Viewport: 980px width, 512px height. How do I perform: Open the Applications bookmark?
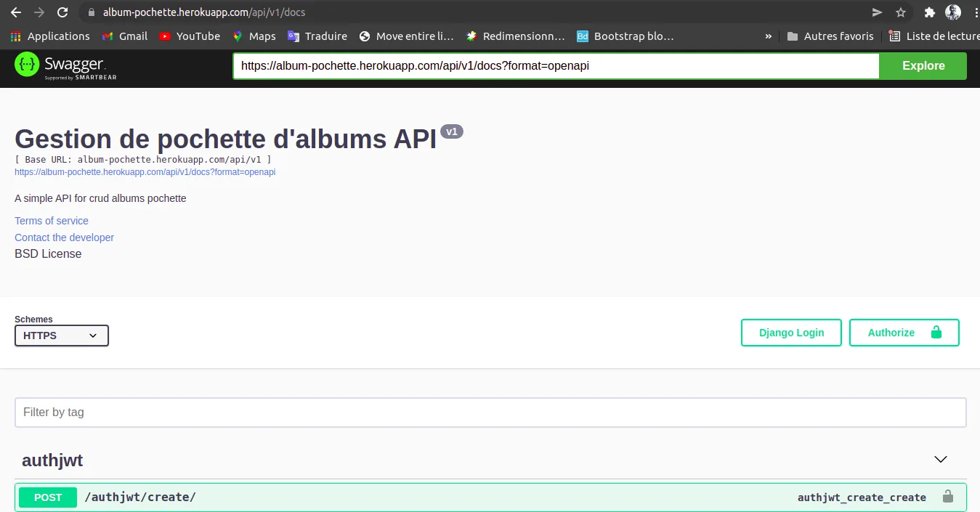pyautogui.click(x=50, y=36)
